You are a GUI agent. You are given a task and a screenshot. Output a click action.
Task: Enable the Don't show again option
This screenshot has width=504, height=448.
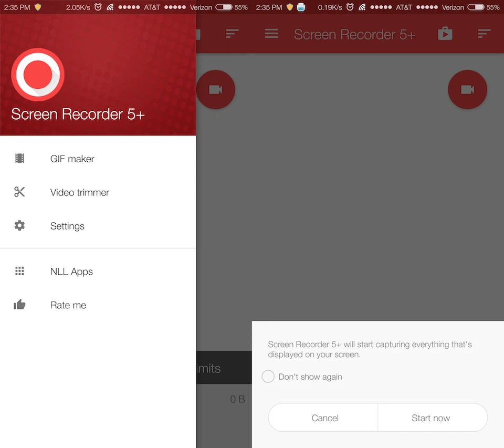coord(268,376)
